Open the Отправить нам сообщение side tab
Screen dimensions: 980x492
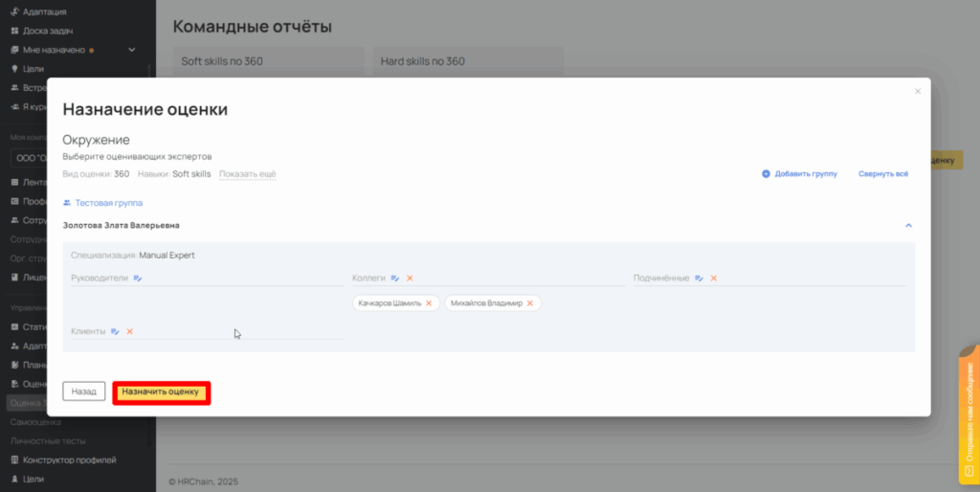tap(969, 421)
